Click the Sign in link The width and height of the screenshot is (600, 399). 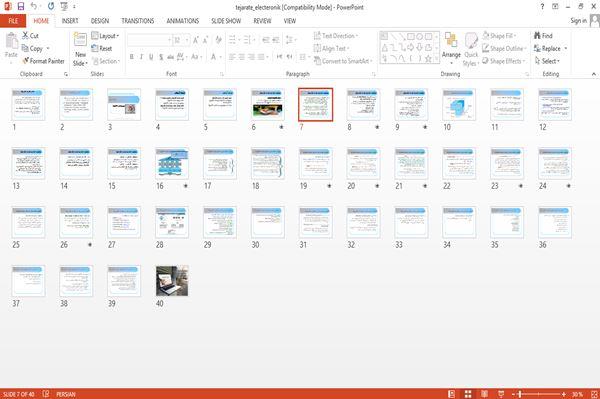point(579,21)
